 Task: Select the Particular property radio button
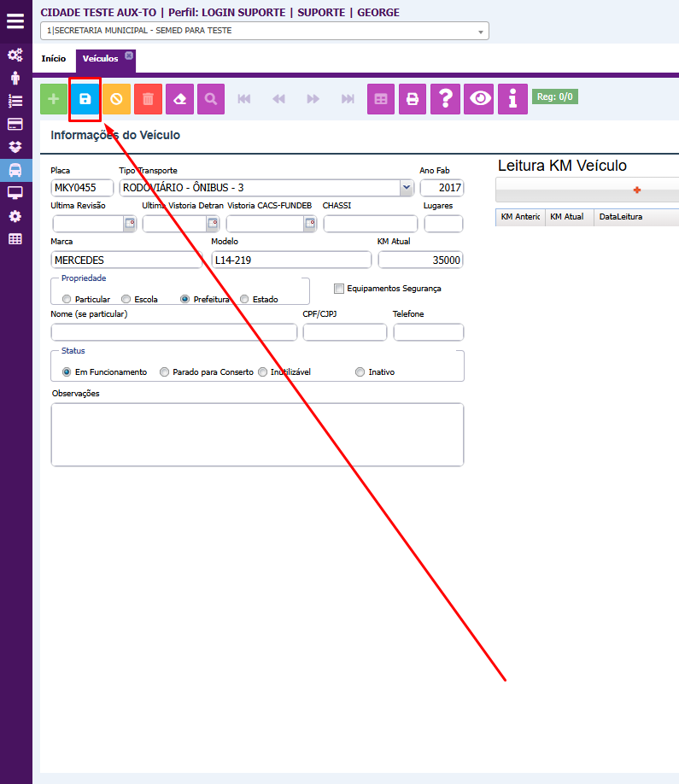(x=67, y=300)
